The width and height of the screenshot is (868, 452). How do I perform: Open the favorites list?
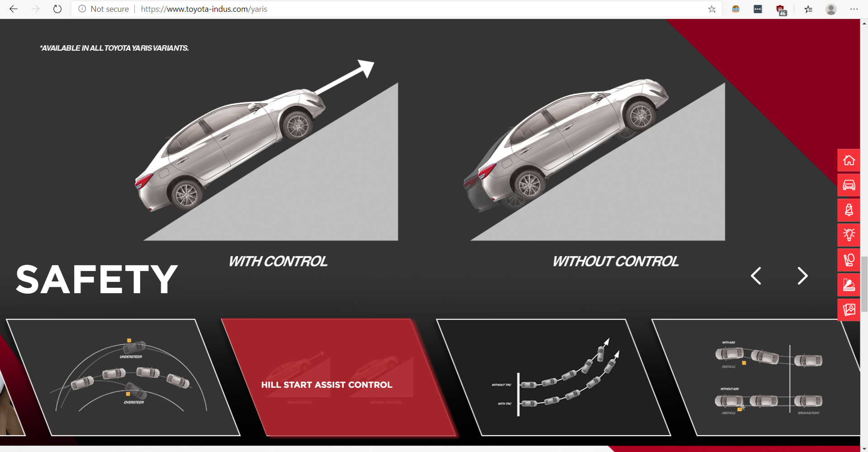pos(808,9)
